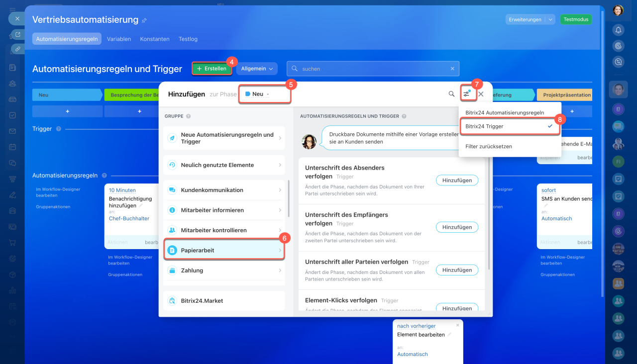Image resolution: width=637 pixels, height=364 pixels.
Task: Switch to the Testlog tab
Action: tap(188, 39)
